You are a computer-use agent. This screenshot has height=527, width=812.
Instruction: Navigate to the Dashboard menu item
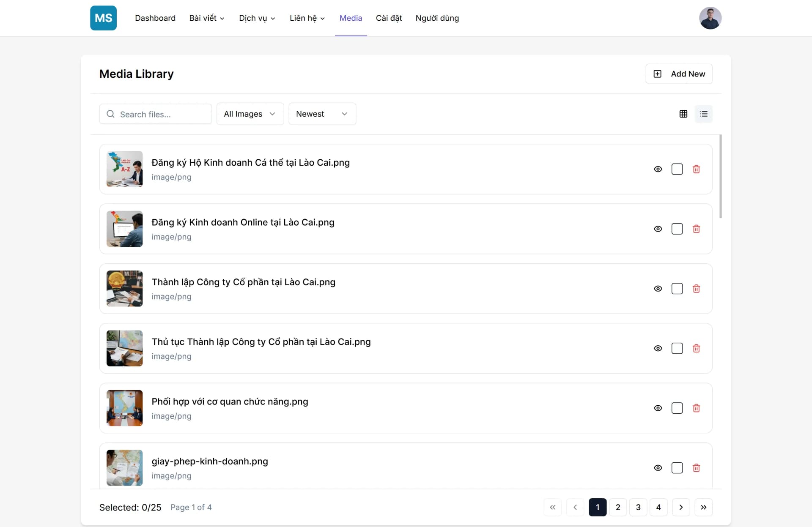click(x=155, y=18)
